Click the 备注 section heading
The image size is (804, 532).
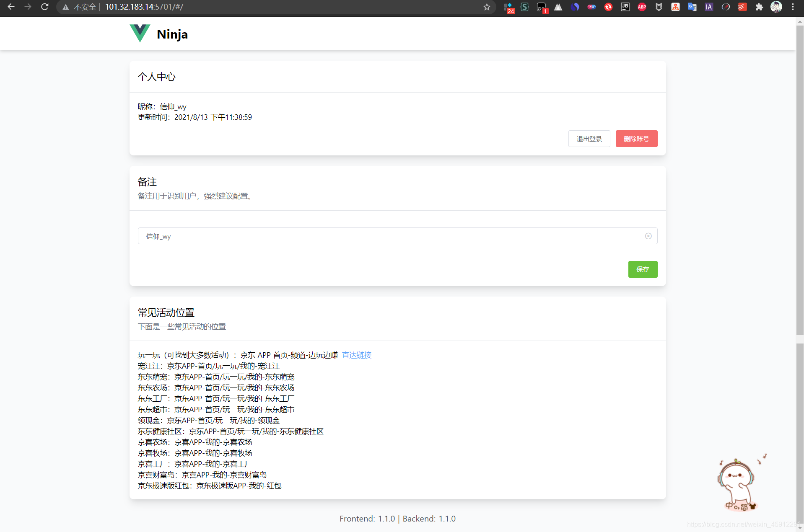tap(147, 182)
